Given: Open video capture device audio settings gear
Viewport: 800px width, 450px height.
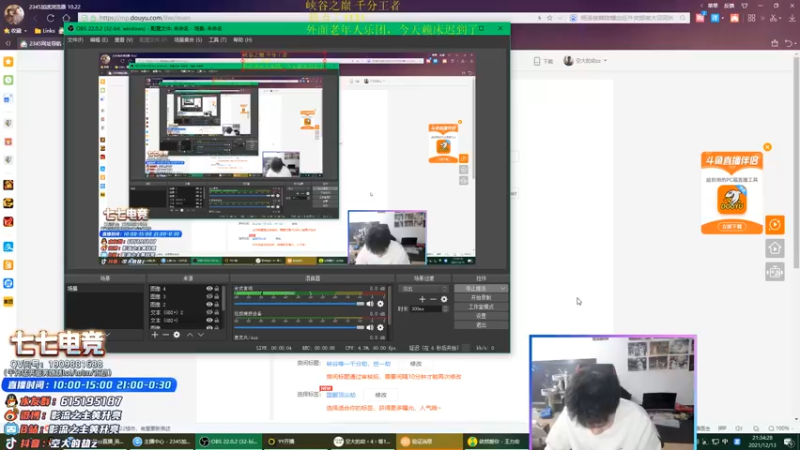Looking at the screenshot, I should click(x=380, y=328).
